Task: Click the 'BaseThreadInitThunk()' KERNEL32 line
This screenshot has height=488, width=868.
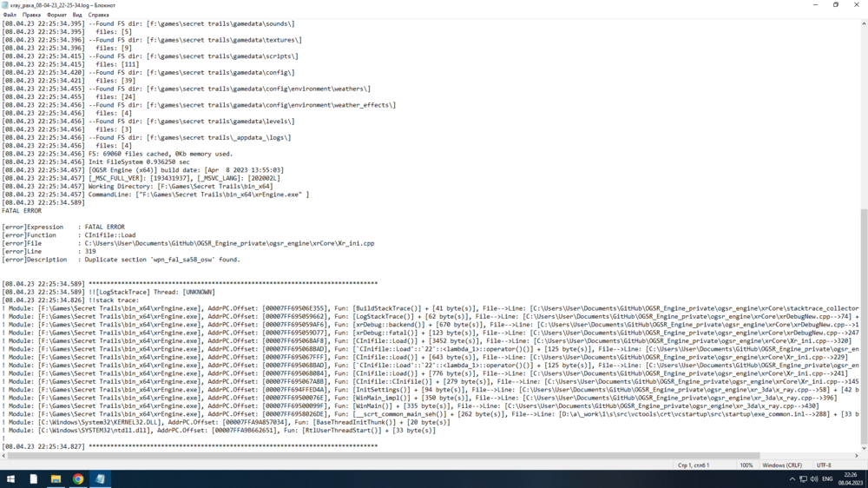Action: click(x=226, y=422)
